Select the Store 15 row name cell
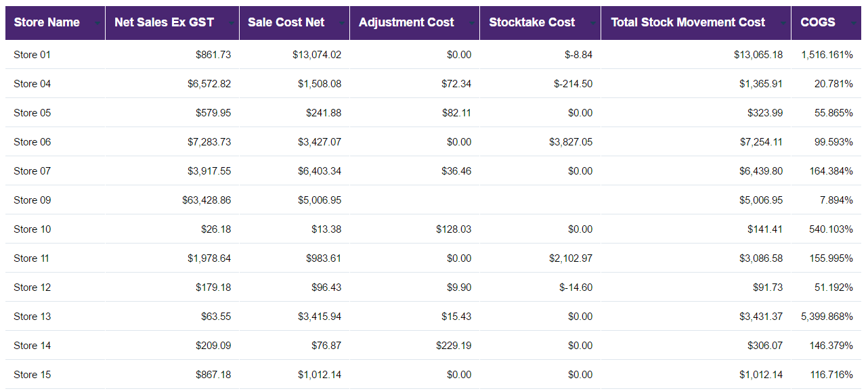 (x=32, y=375)
